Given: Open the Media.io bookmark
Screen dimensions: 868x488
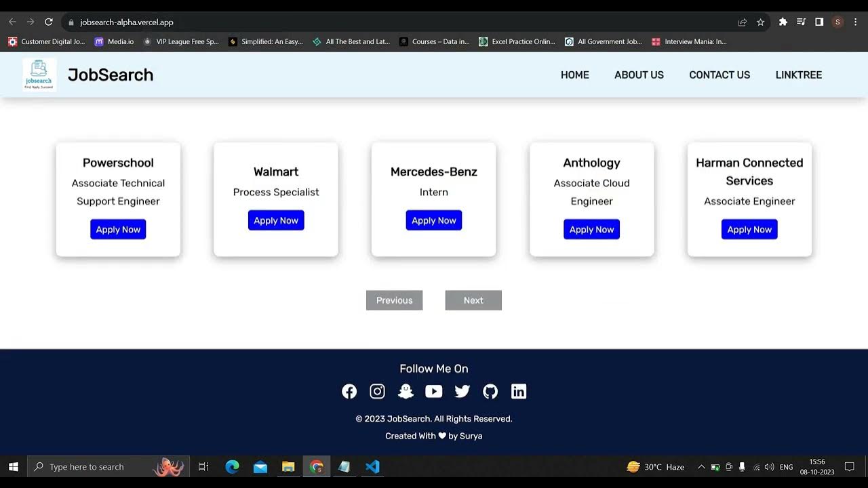Looking at the screenshot, I should (x=114, y=41).
